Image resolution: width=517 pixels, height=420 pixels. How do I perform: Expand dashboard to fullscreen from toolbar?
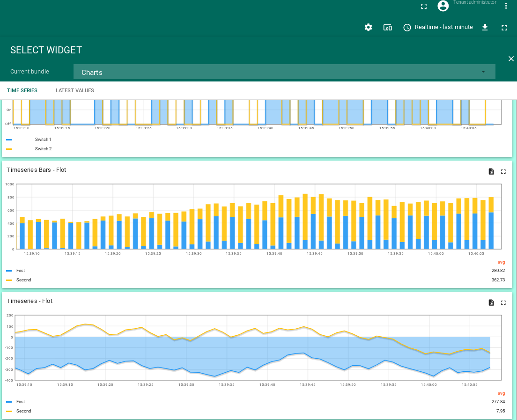tap(504, 28)
